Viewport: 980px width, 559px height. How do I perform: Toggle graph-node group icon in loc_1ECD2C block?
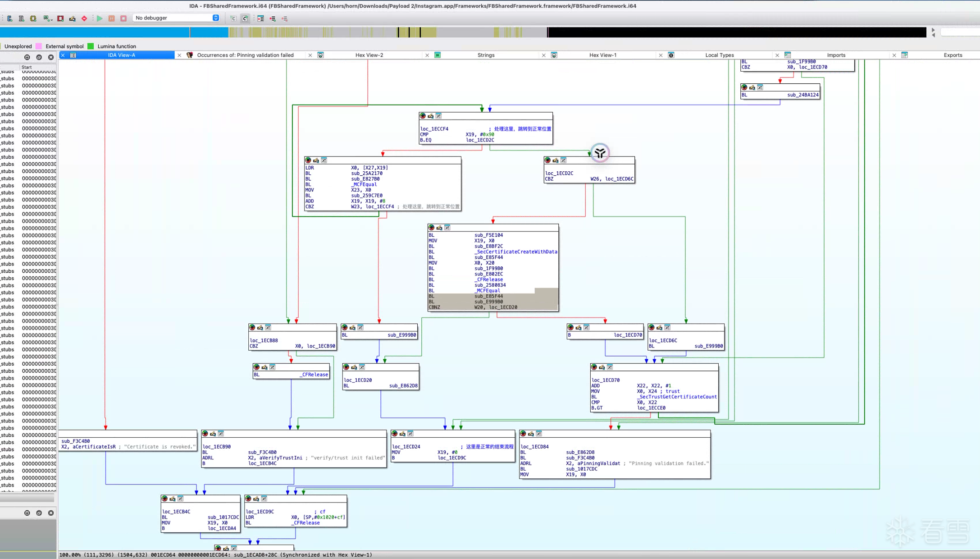pos(563,160)
